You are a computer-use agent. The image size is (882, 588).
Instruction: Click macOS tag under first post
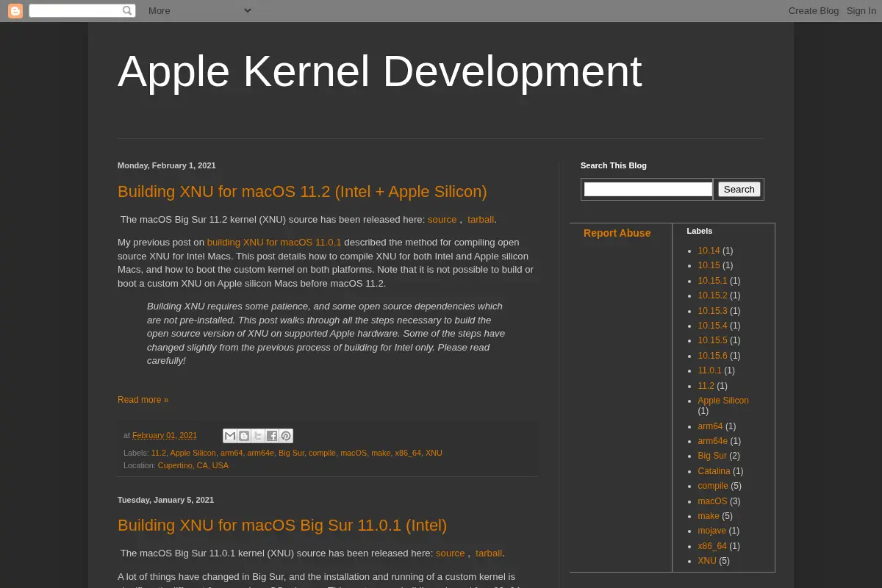(354, 453)
